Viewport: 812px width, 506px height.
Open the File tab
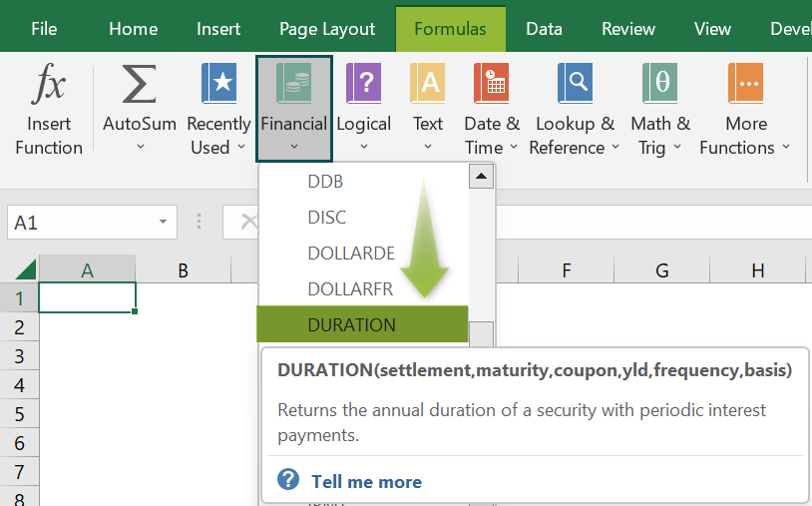[x=44, y=29]
